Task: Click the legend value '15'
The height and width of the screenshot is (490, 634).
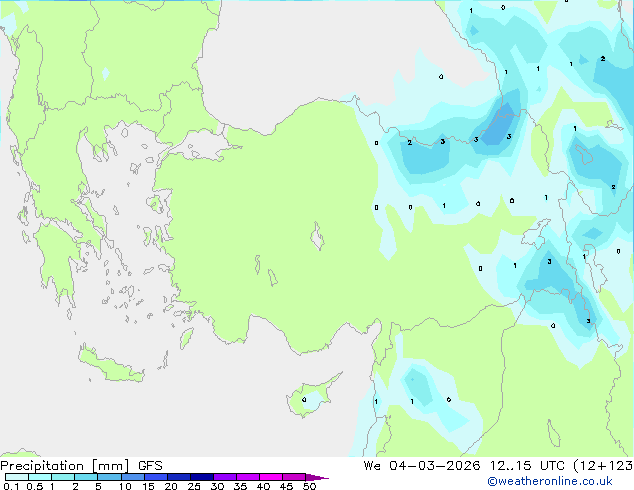Action: pyautogui.click(x=148, y=486)
